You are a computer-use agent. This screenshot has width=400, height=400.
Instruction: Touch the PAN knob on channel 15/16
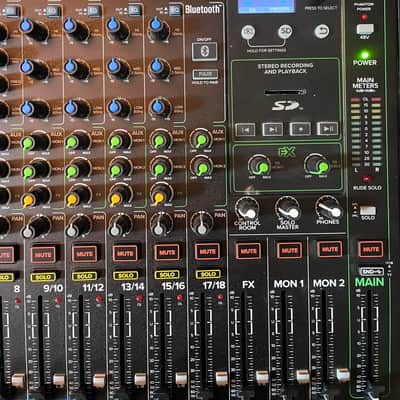point(161,224)
